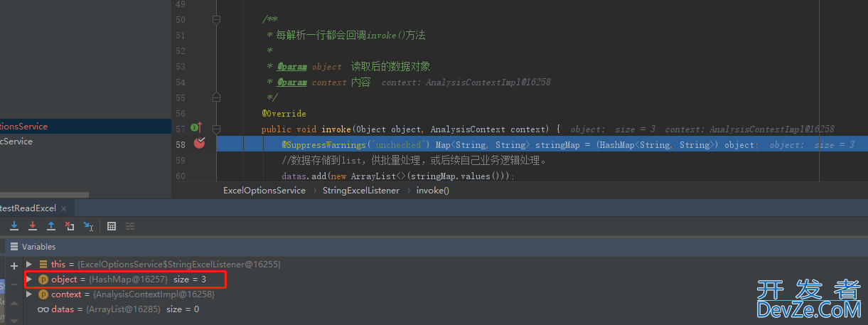Click the Force Step Into icon
This screenshot has width=868, height=325.
(x=33, y=226)
